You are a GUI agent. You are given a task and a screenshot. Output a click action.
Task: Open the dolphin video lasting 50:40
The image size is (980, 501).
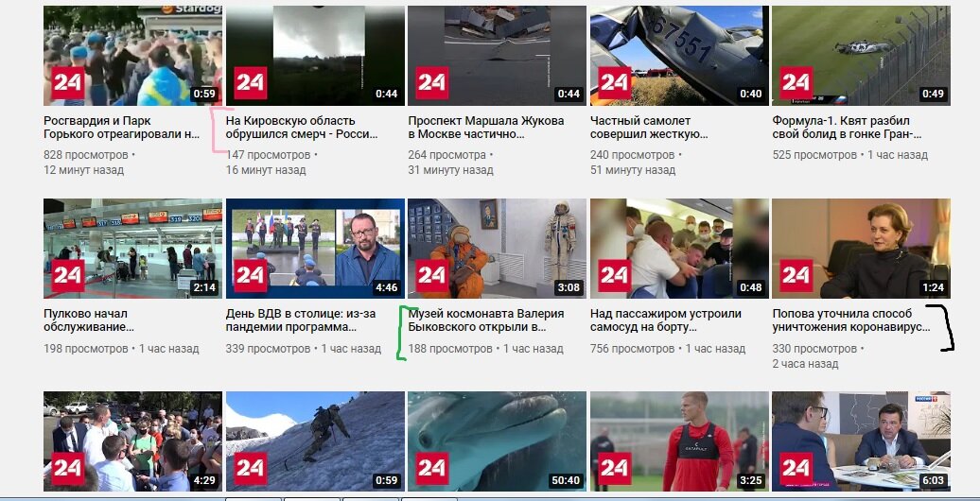click(497, 441)
